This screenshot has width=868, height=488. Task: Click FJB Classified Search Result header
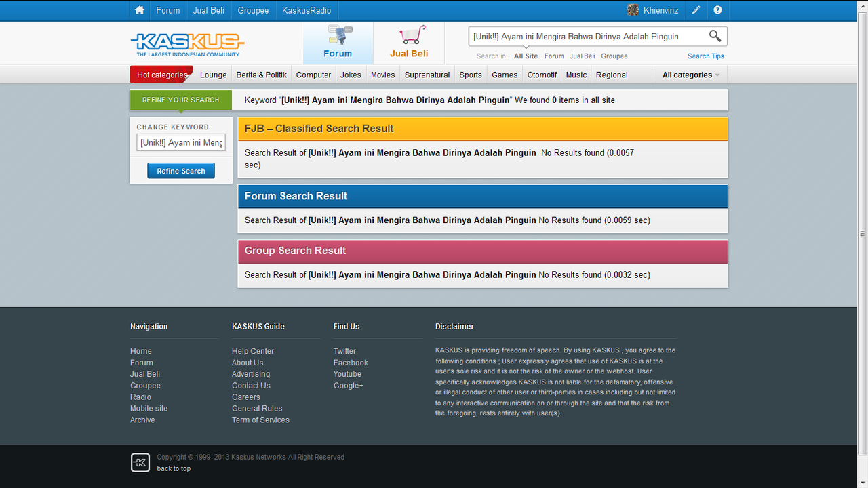pyautogui.click(x=483, y=129)
